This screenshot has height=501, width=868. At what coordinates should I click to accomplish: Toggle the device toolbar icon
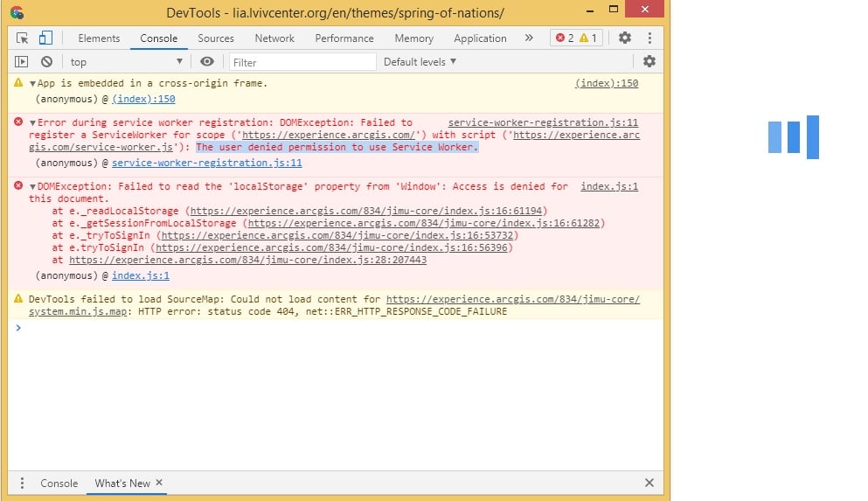[x=45, y=38]
